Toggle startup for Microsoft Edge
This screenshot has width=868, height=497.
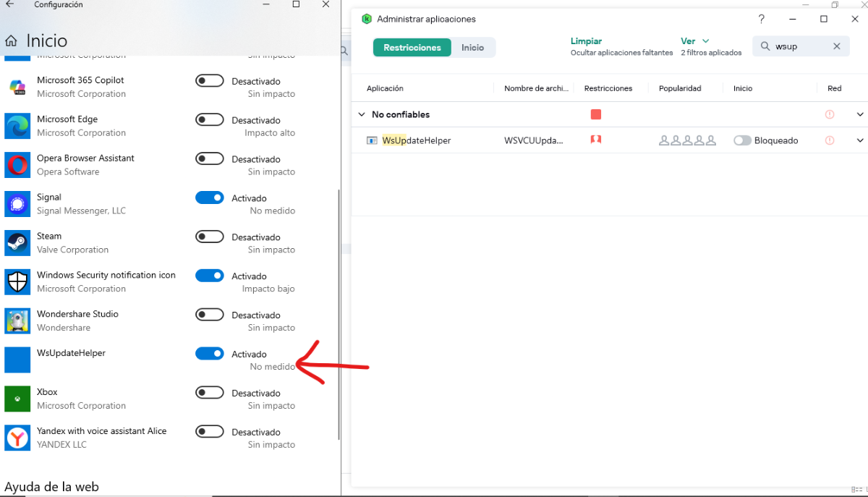(210, 120)
